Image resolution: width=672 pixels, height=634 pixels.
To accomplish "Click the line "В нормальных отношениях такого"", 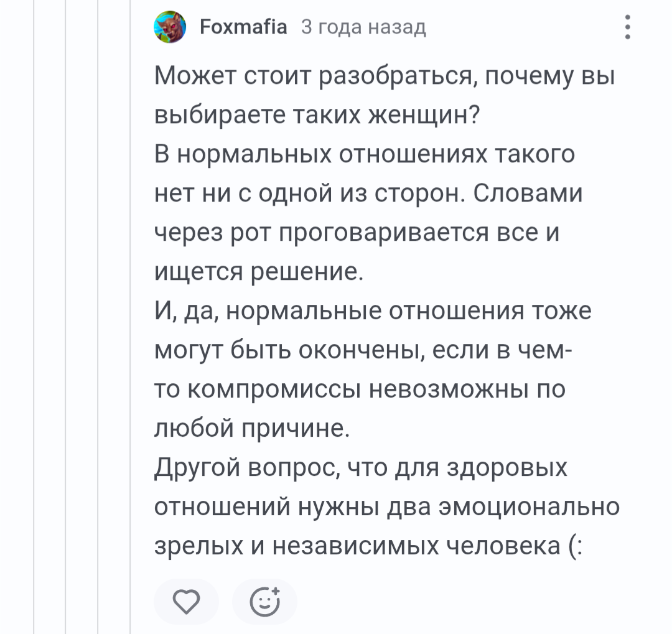I will 364,154.
